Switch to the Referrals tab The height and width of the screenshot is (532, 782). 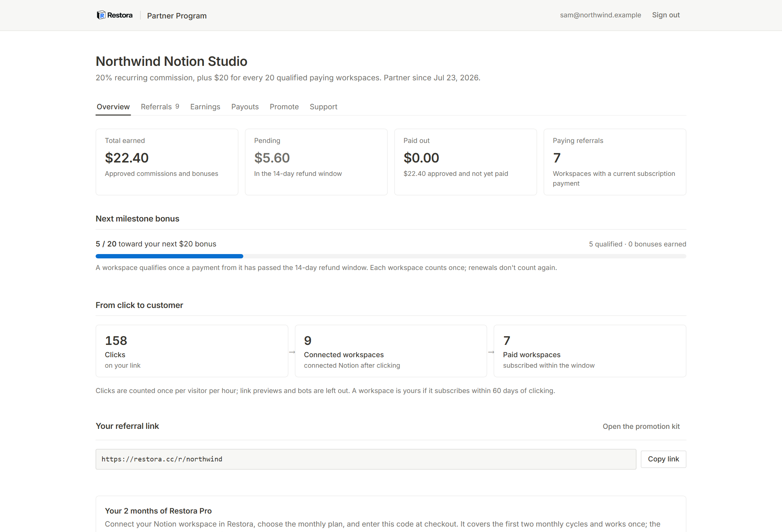coord(160,107)
